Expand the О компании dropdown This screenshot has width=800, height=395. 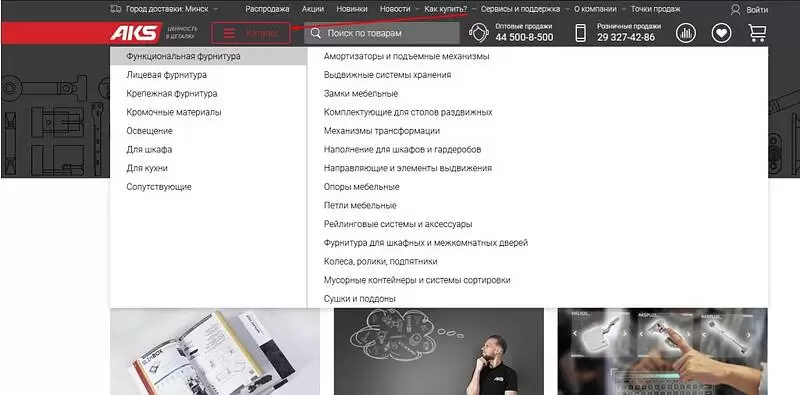599,9
